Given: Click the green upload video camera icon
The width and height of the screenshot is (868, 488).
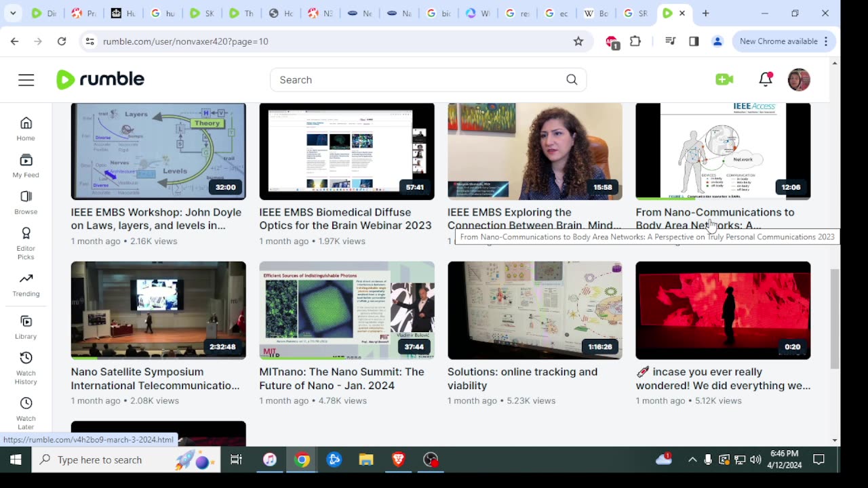Looking at the screenshot, I should pyautogui.click(x=724, y=79).
